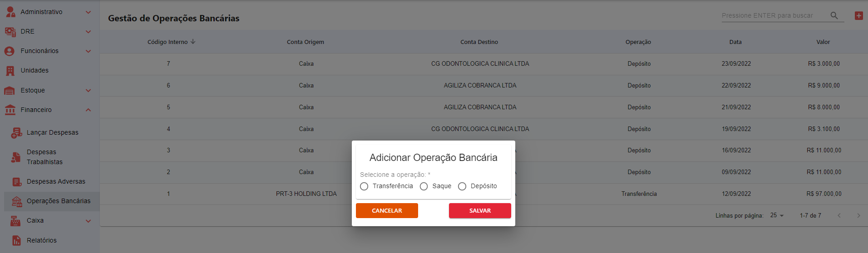Open Despesas Trabalhistas menu item
Screen dimensions: 868x253
[44, 157]
